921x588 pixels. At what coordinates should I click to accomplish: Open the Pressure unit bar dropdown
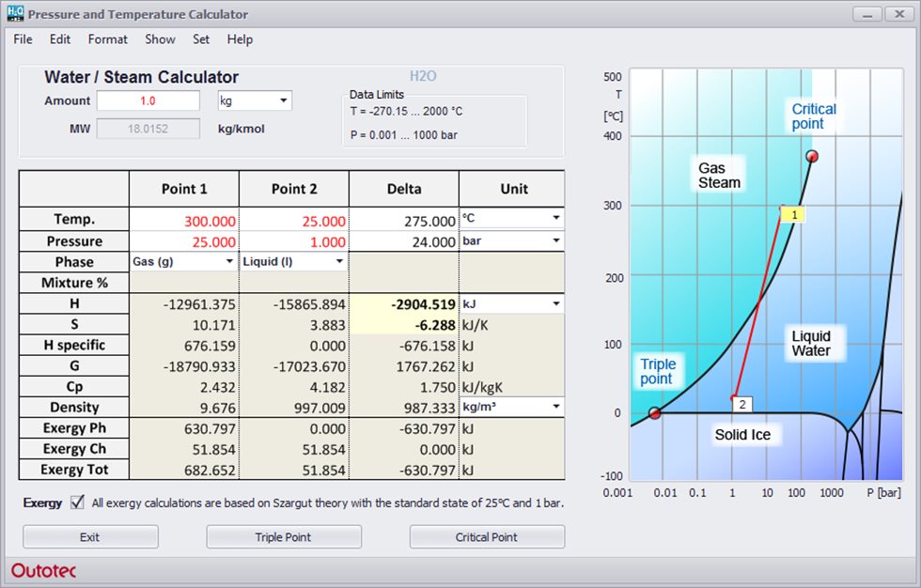(x=511, y=240)
